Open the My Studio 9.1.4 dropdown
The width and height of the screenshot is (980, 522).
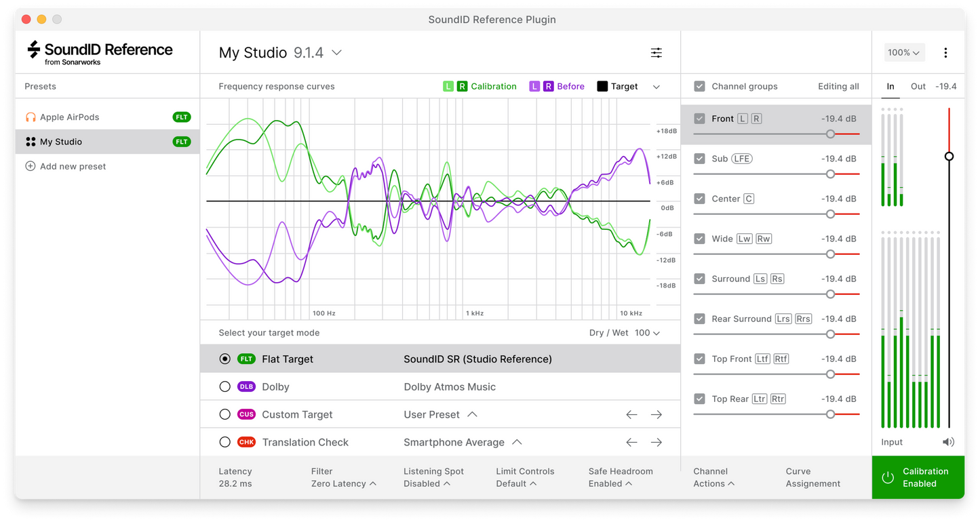click(x=280, y=53)
